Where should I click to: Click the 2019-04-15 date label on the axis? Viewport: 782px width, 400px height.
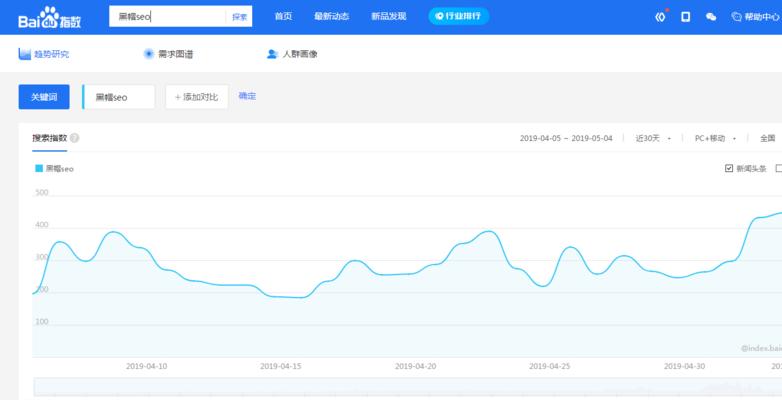pos(281,366)
